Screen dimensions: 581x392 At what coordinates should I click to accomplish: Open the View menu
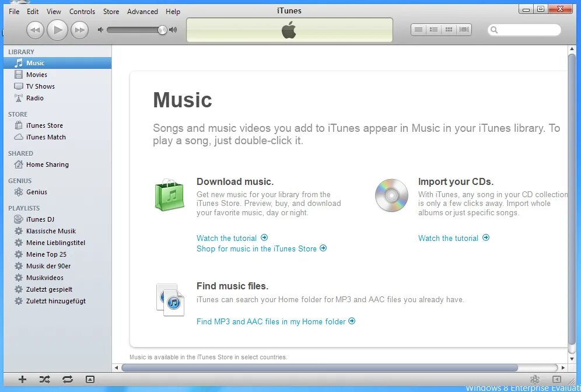pos(54,12)
